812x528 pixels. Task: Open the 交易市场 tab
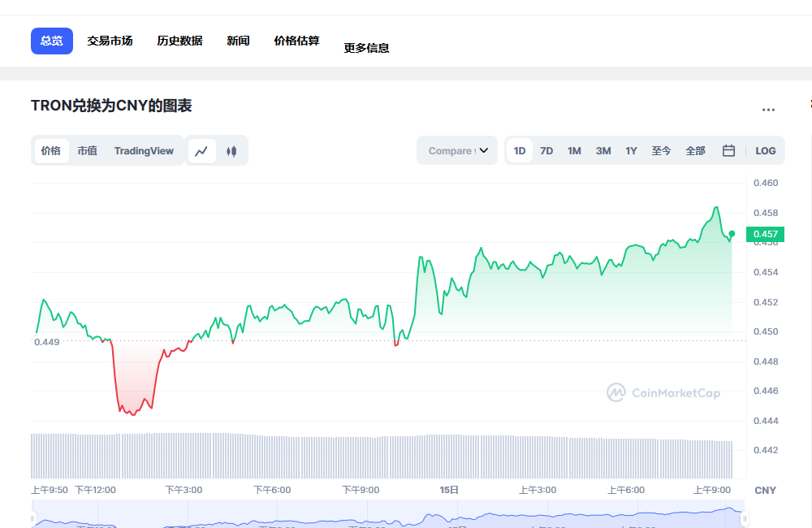click(x=110, y=41)
